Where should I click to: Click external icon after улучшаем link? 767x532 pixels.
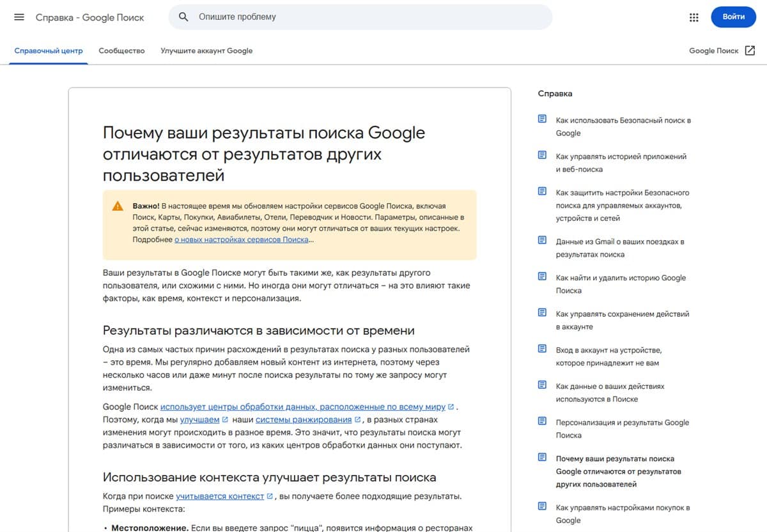coord(225,420)
